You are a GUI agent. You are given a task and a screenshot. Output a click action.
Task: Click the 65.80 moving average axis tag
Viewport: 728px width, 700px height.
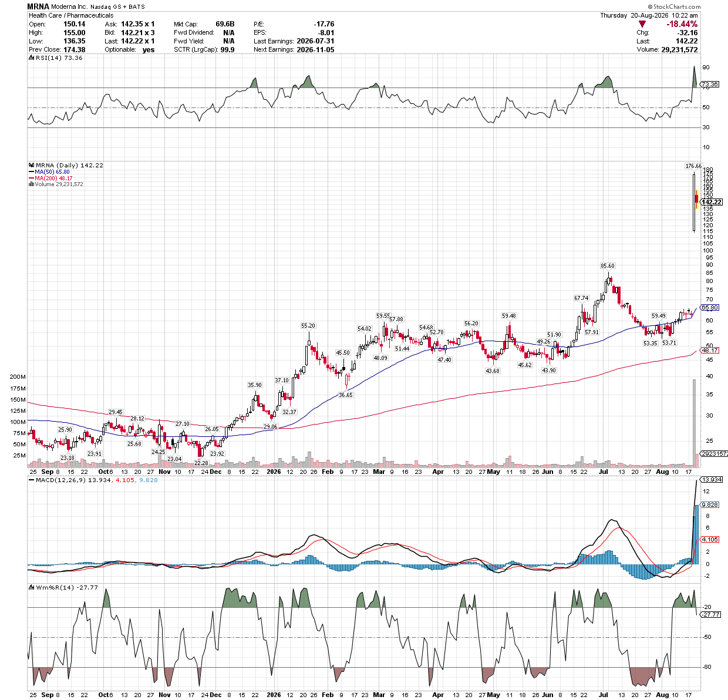pyautogui.click(x=710, y=307)
